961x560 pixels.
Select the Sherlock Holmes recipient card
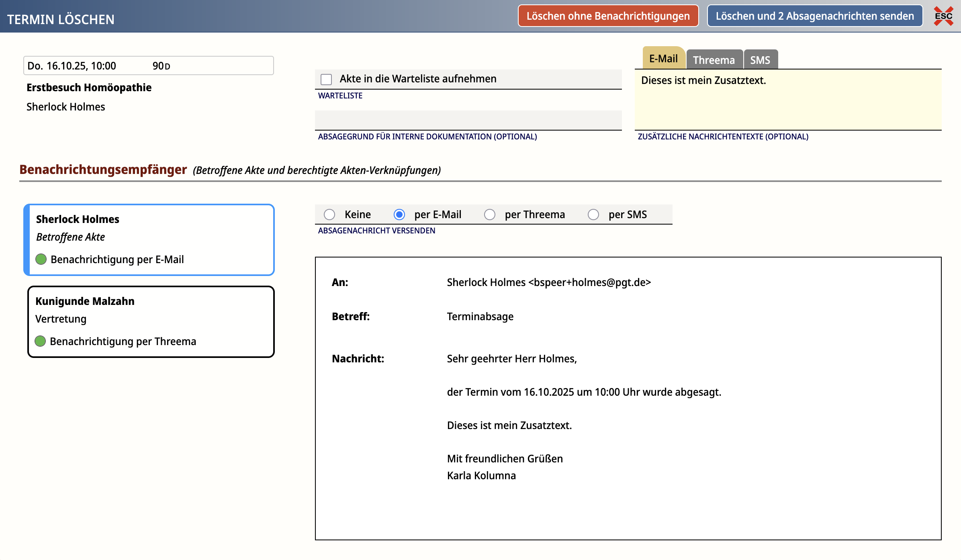[x=149, y=240]
